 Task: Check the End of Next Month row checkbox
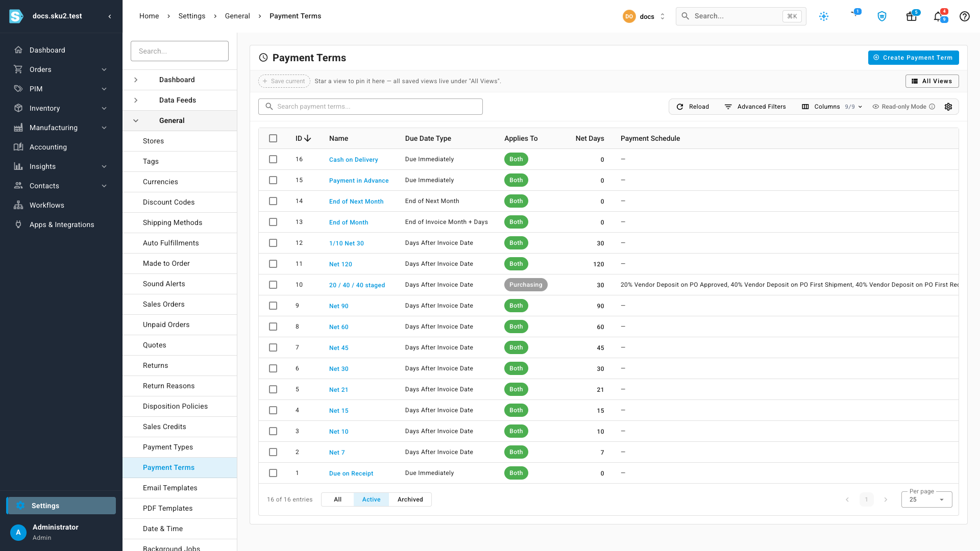(x=273, y=201)
